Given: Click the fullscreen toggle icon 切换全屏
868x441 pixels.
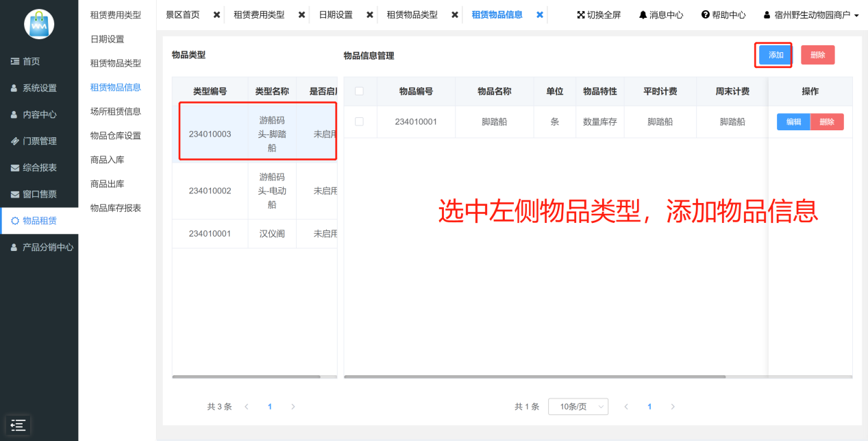Looking at the screenshot, I should pyautogui.click(x=598, y=15).
